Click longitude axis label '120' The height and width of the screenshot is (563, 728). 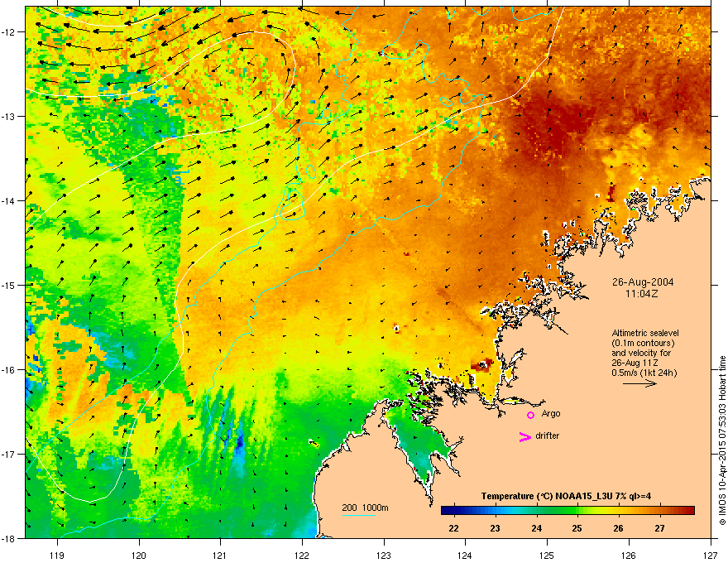(x=139, y=555)
